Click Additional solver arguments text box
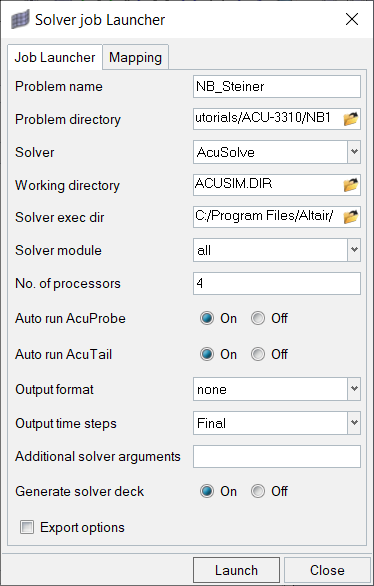 coord(277,456)
